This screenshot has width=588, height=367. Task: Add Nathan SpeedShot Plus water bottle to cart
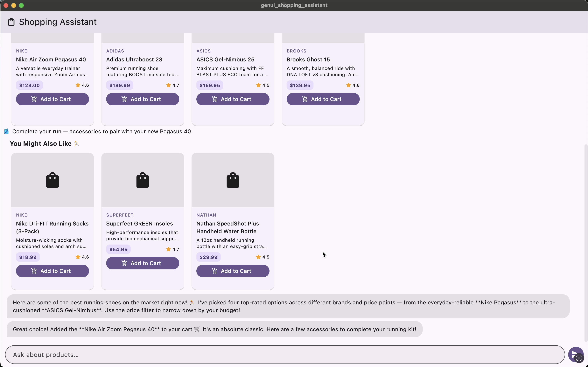point(233,271)
